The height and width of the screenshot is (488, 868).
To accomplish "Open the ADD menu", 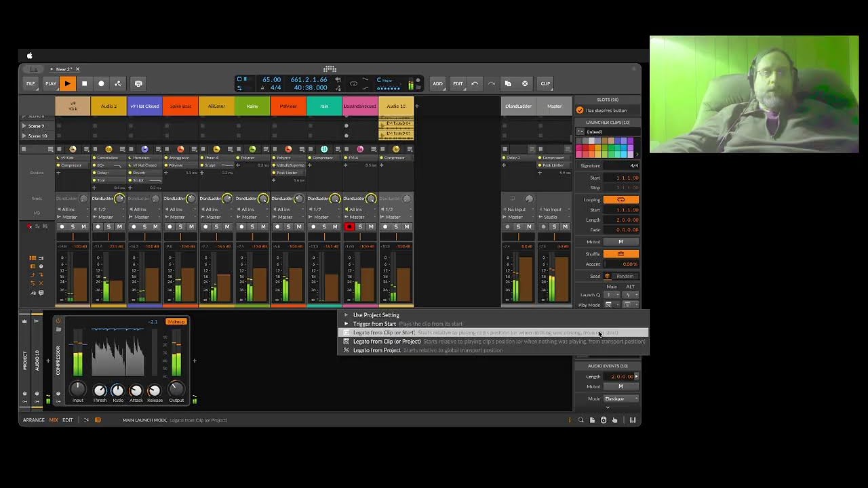I will (438, 83).
